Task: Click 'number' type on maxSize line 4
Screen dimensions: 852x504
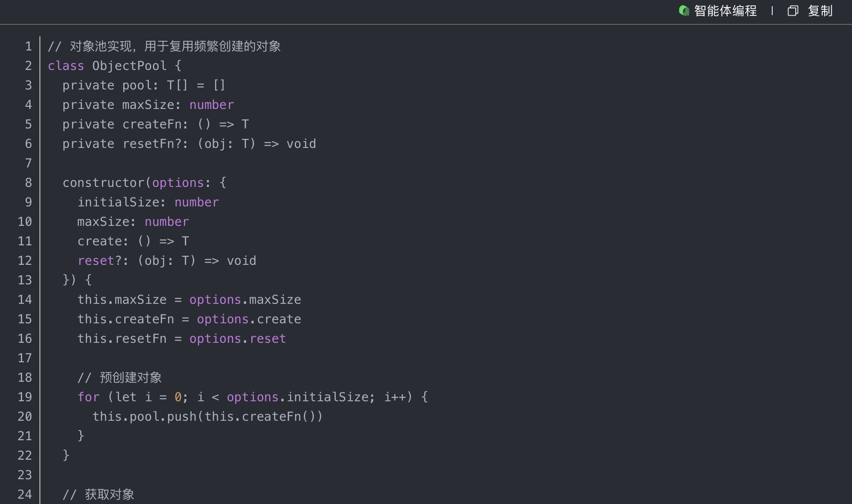Action: [211, 105]
